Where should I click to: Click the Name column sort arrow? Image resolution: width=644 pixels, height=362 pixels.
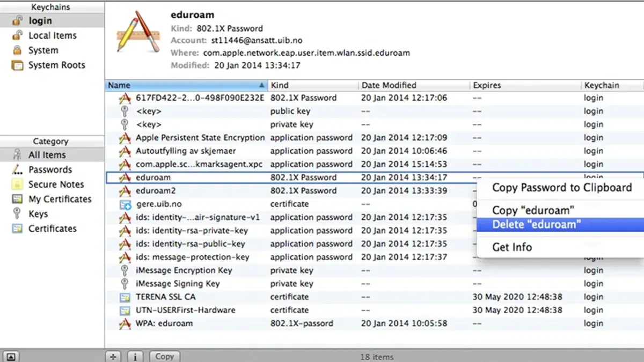click(x=262, y=85)
